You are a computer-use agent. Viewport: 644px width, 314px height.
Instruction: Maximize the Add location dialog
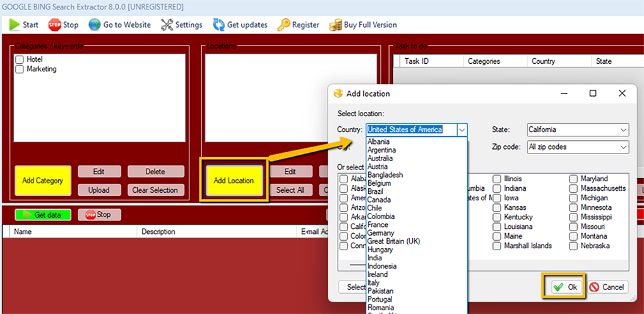point(593,94)
